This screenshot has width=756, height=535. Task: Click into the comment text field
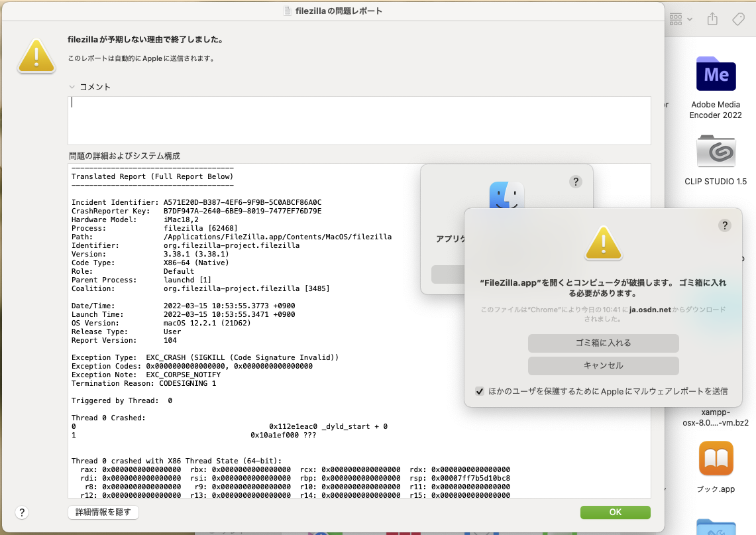tap(359, 121)
